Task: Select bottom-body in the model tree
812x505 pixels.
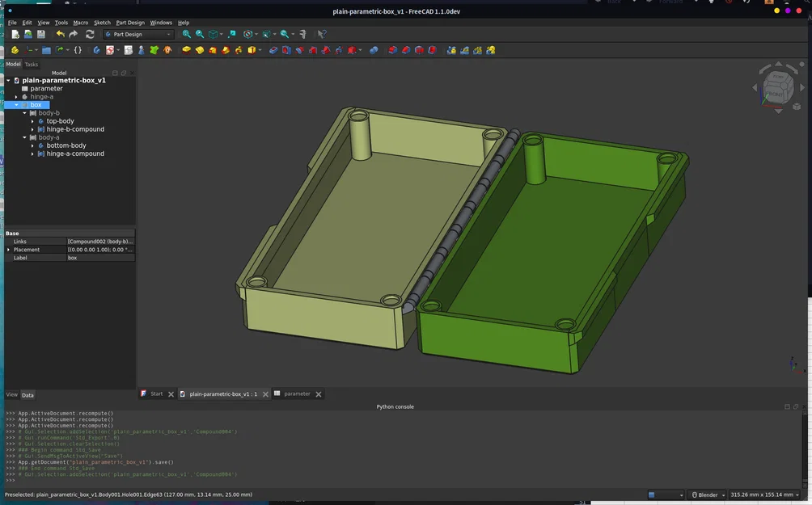Action: [66, 145]
